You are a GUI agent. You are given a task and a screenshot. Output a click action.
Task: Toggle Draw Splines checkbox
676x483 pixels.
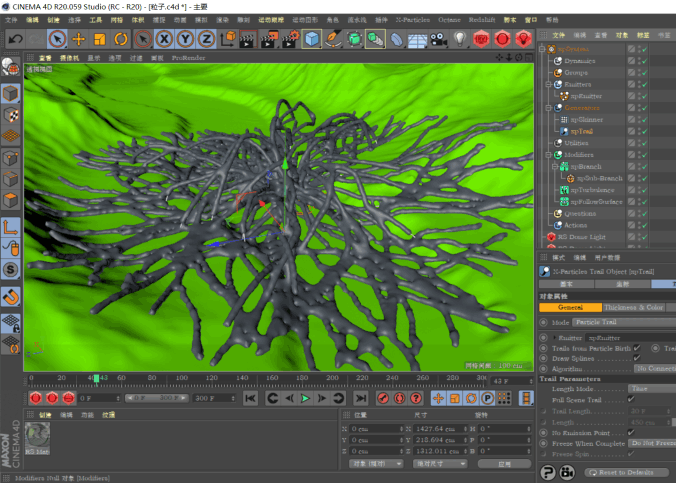coord(637,358)
